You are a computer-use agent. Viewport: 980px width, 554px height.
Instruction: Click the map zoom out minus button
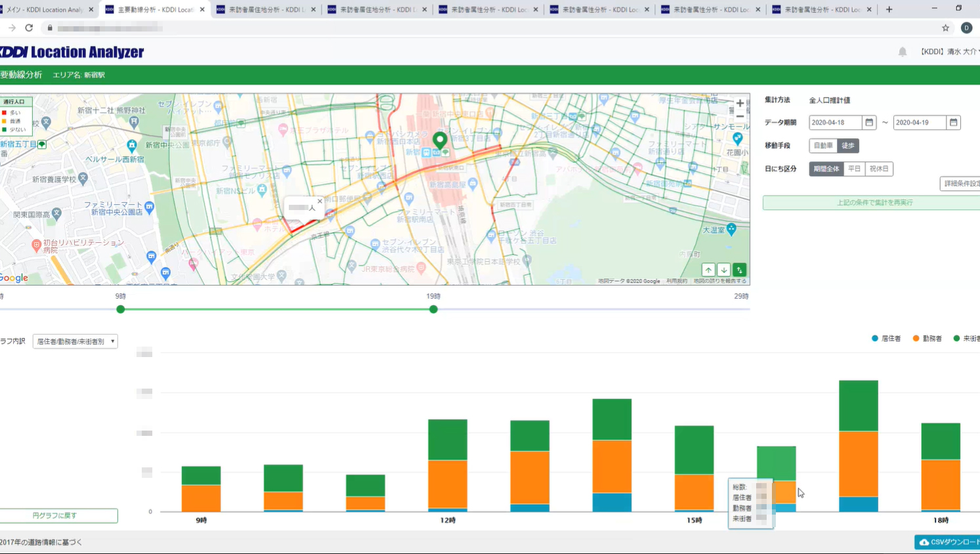click(x=740, y=116)
